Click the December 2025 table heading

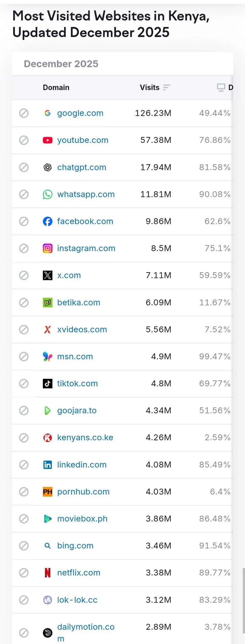pyautogui.click(x=61, y=64)
